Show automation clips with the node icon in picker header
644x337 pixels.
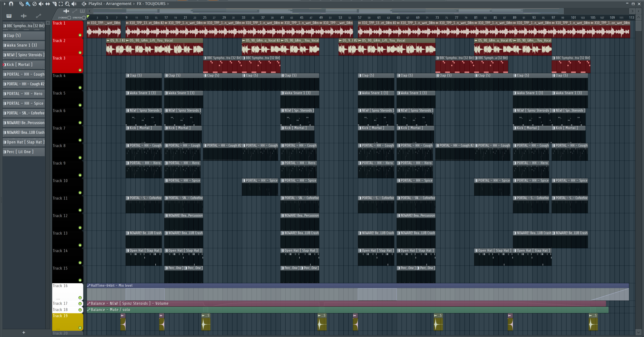38,16
